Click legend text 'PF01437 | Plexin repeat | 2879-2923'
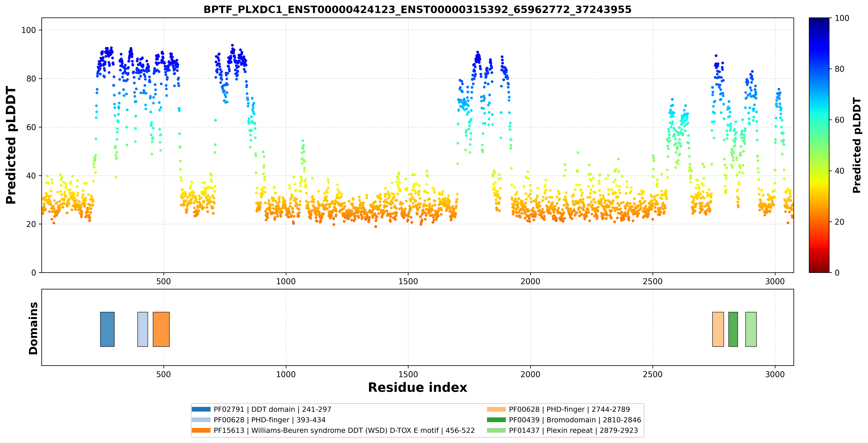The height and width of the screenshot is (443, 868). pyautogui.click(x=574, y=430)
